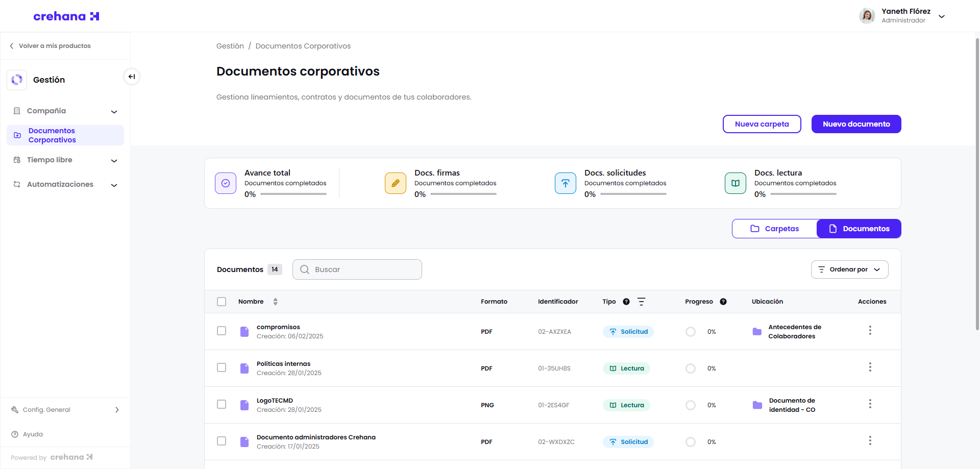980x469 pixels.
Task: Click the Documento de identidad folder icon
Action: [x=757, y=405]
